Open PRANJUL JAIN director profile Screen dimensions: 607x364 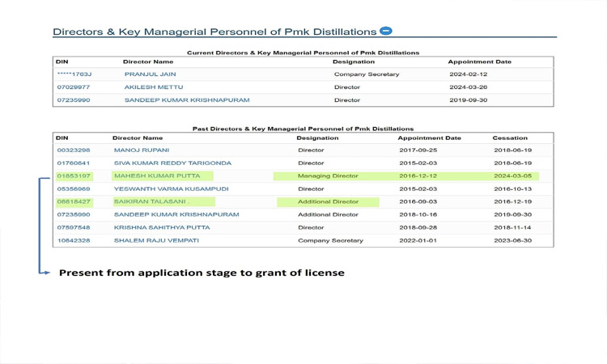[151, 74]
